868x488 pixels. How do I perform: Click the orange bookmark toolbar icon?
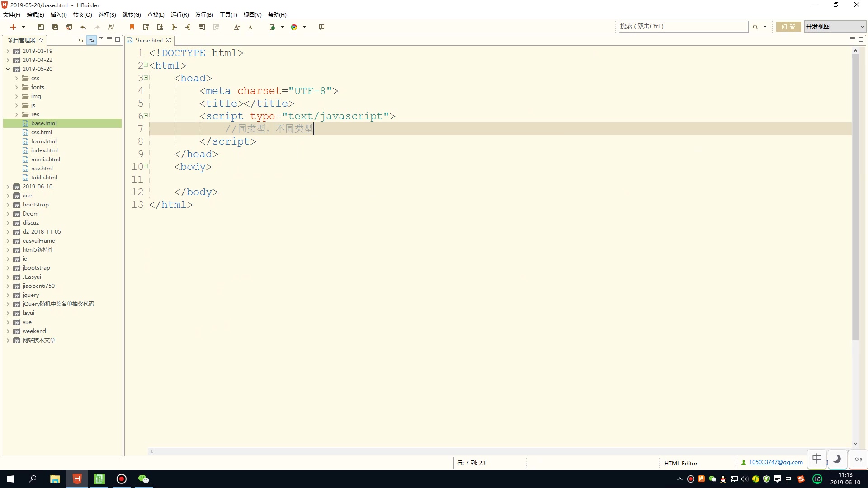click(132, 27)
